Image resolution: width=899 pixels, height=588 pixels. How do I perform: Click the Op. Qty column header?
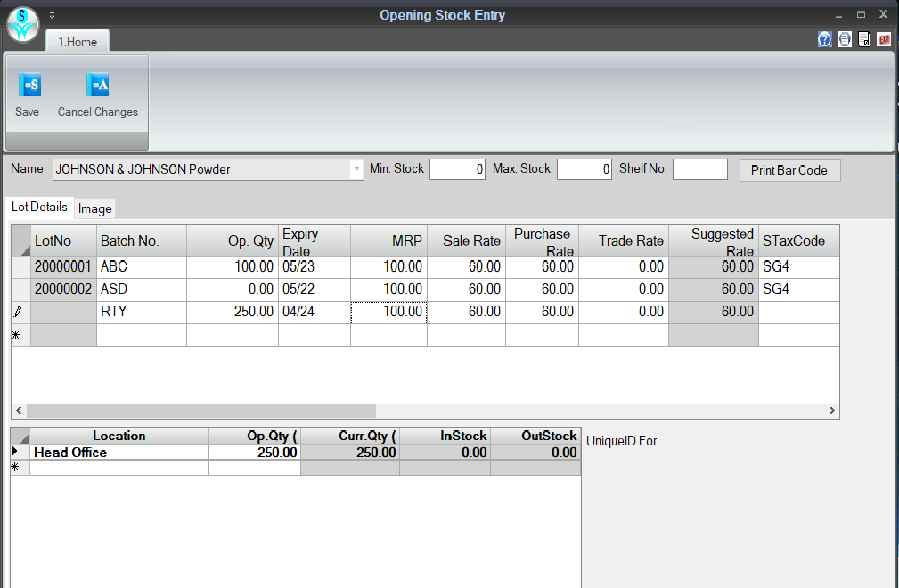pyautogui.click(x=233, y=241)
